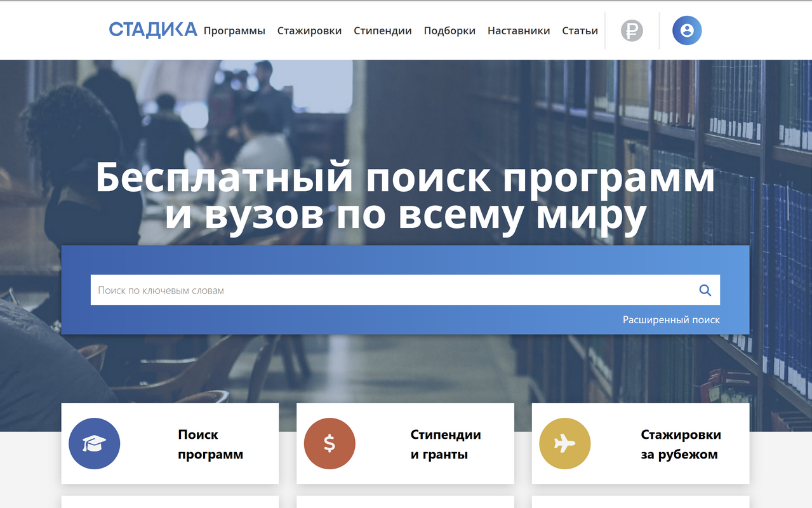Click the Расширенный поиск link
The height and width of the screenshot is (508, 812).
pyautogui.click(x=671, y=320)
